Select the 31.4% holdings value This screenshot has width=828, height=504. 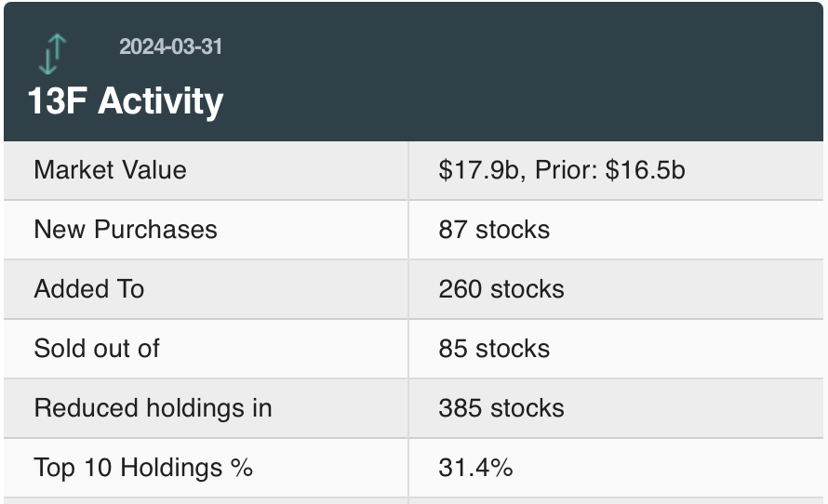(x=475, y=468)
